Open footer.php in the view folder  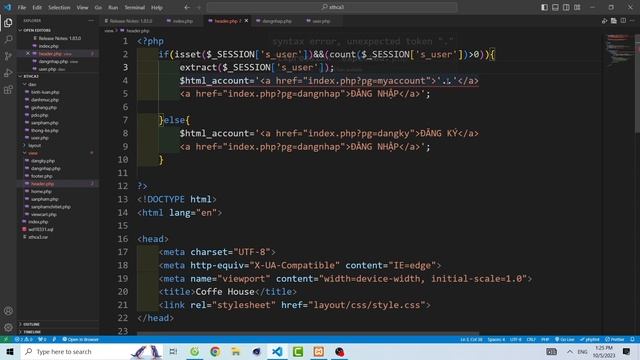[42, 176]
